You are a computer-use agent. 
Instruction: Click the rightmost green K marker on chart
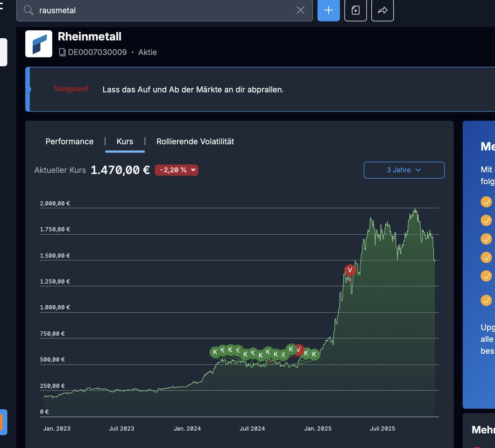tap(314, 354)
